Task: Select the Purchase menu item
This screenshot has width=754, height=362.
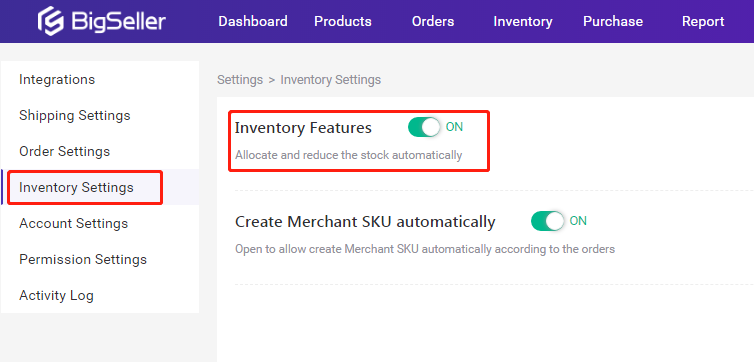Action: point(613,22)
